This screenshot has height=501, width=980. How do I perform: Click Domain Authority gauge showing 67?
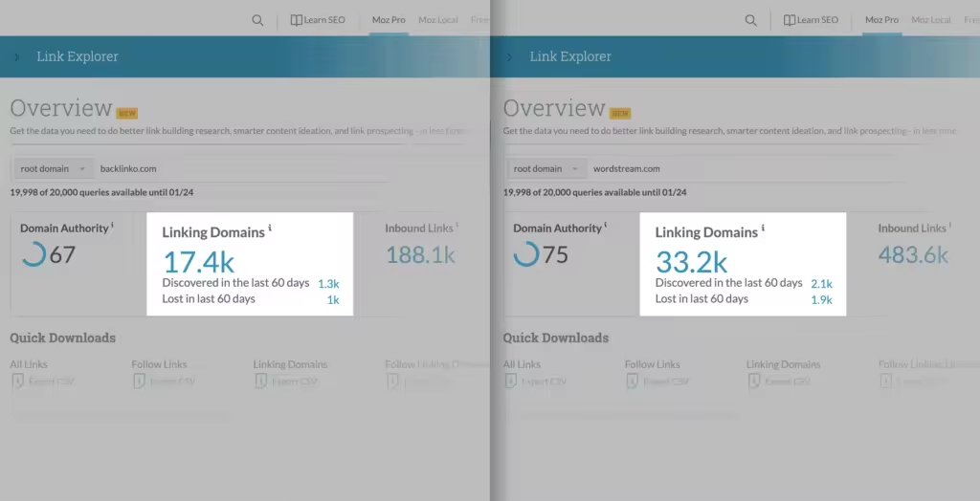pos(33,254)
